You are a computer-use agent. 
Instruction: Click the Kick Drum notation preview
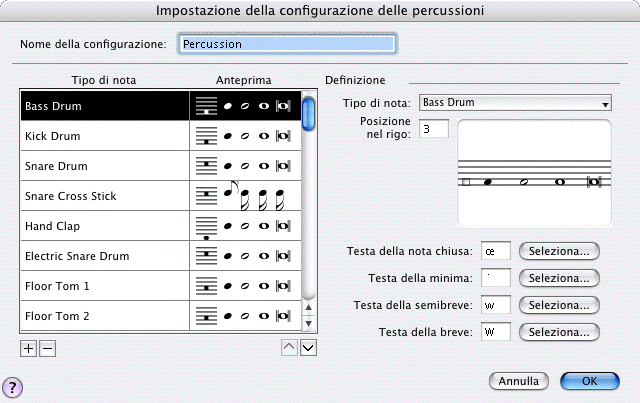[245, 136]
